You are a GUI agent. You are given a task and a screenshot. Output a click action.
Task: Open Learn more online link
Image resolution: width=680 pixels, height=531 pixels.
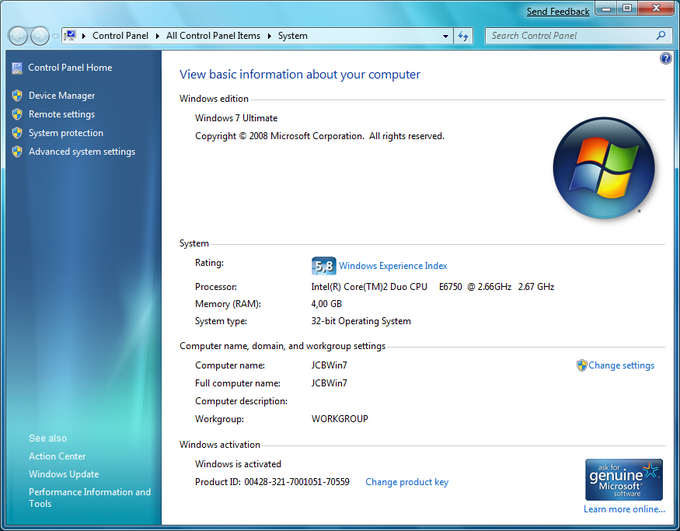(624, 509)
